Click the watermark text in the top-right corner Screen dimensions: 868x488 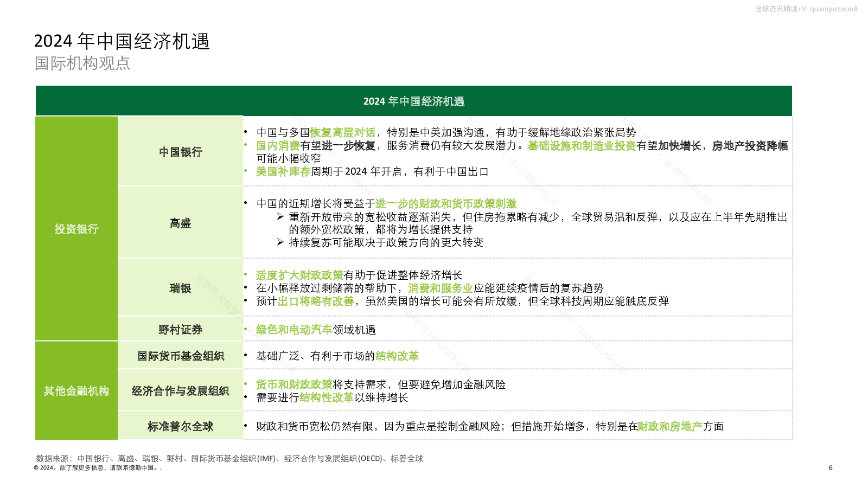[806, 9]
